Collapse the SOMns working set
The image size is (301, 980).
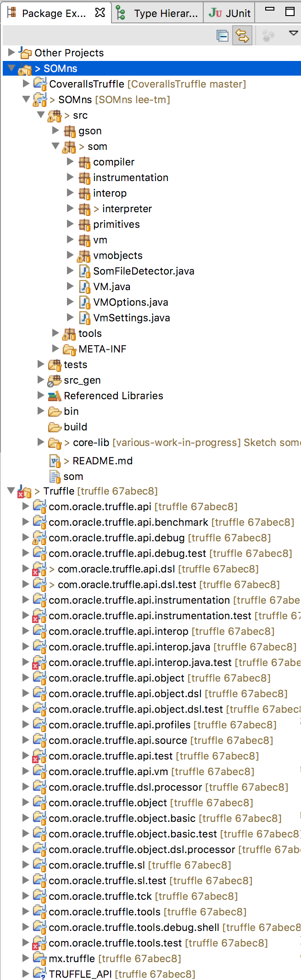[x=11, y=68]
